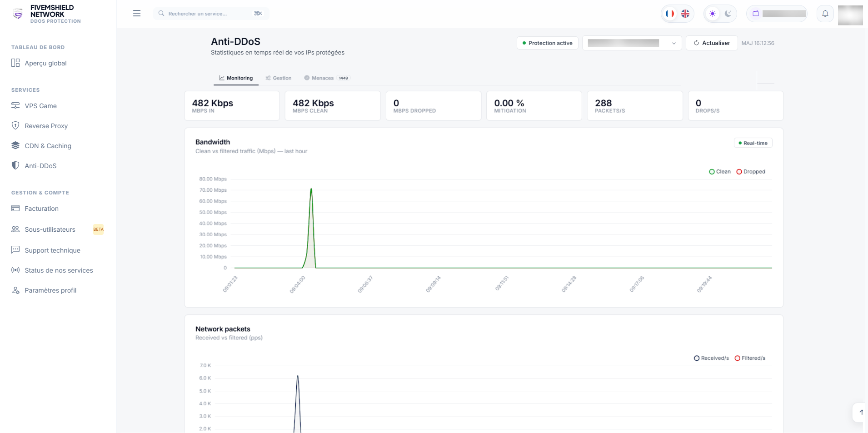868x433 pixels.
Task: Open Status de nos services
Action: (52, 270)
